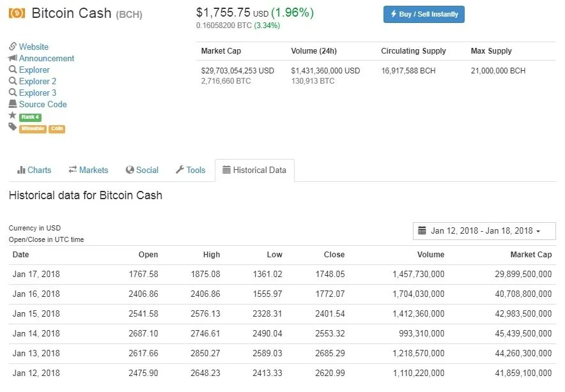Screen dimensions: 565x392
Task: Click the Market Cap column header in table
Action: click(530, 255)
